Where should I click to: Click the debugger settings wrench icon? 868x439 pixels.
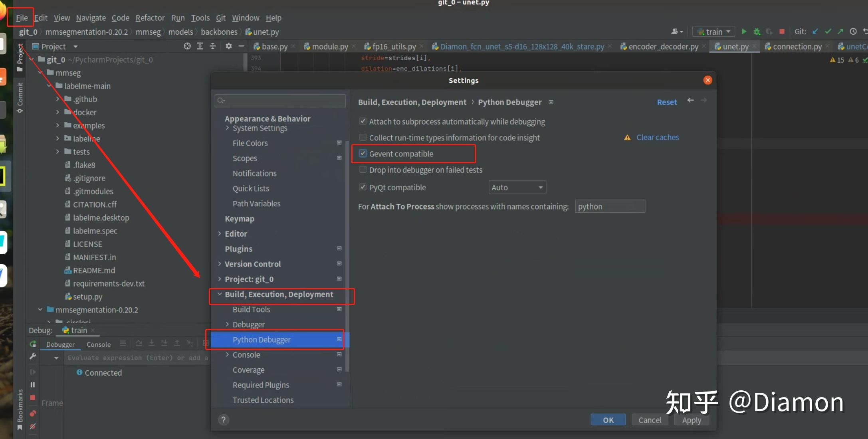coord(34,356)
